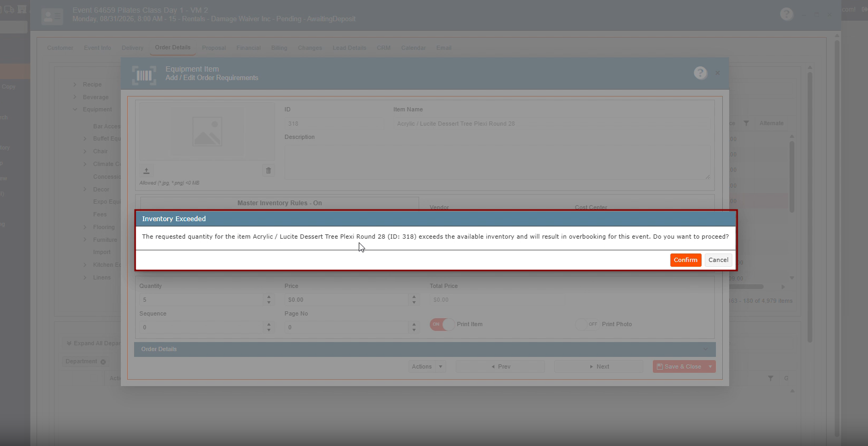Click the filter funnel icon beside Alternate column

(746, 123)
